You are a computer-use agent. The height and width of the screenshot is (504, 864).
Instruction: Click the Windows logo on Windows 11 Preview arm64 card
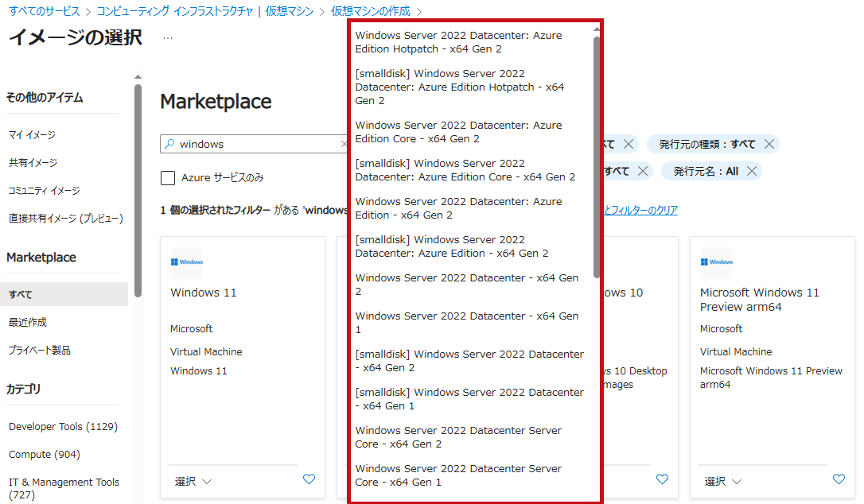point(716,262)
